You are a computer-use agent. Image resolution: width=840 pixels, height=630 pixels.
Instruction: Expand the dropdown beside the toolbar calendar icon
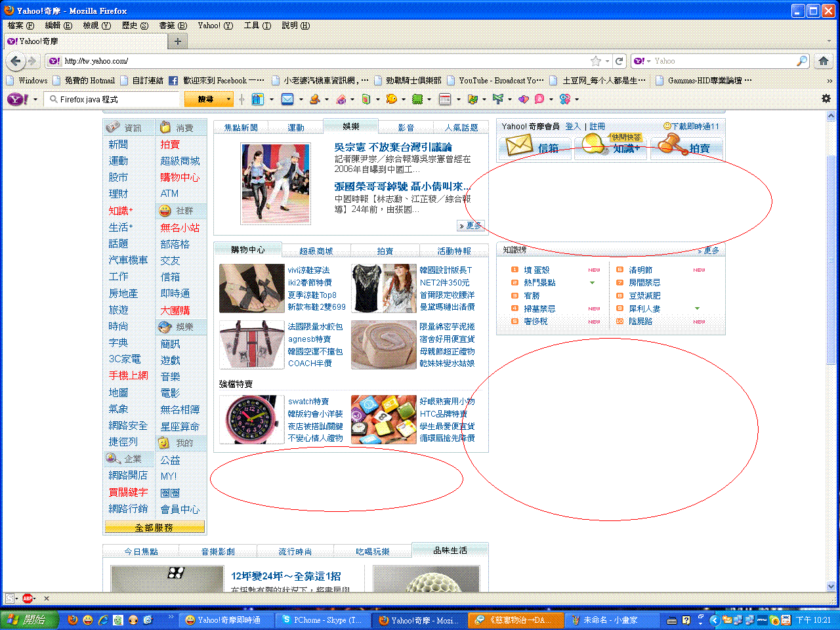click(x=458, y=100)
